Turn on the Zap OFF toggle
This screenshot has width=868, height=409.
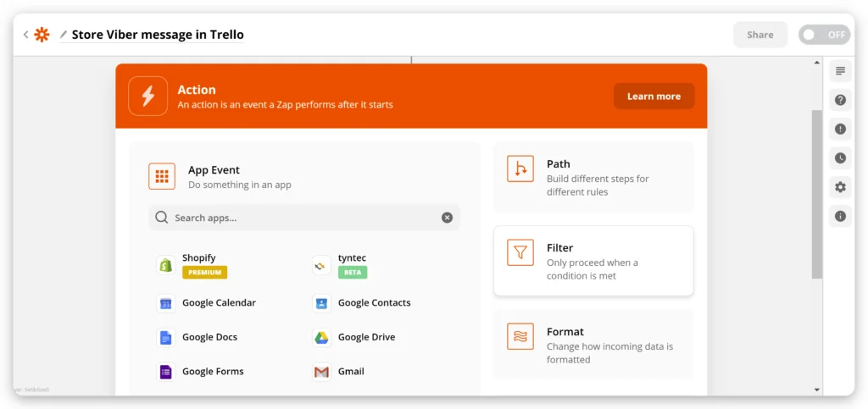[824, 35]
